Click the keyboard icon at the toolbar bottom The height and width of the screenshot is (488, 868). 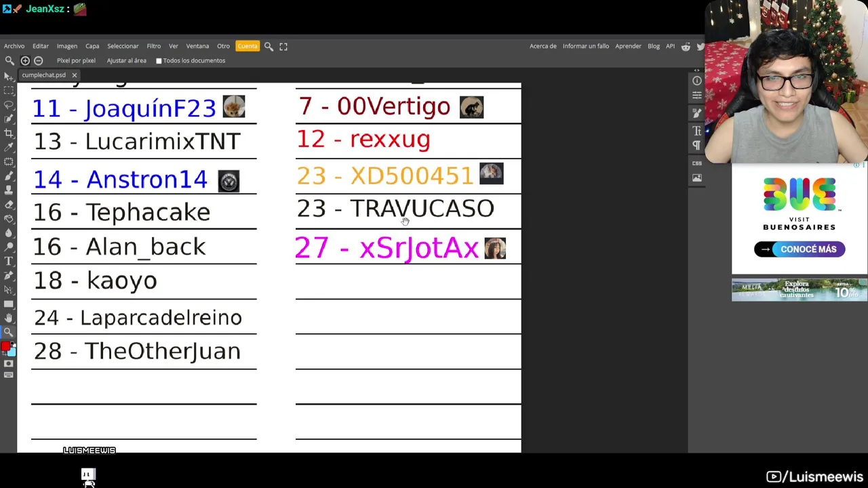click(9, 375)
